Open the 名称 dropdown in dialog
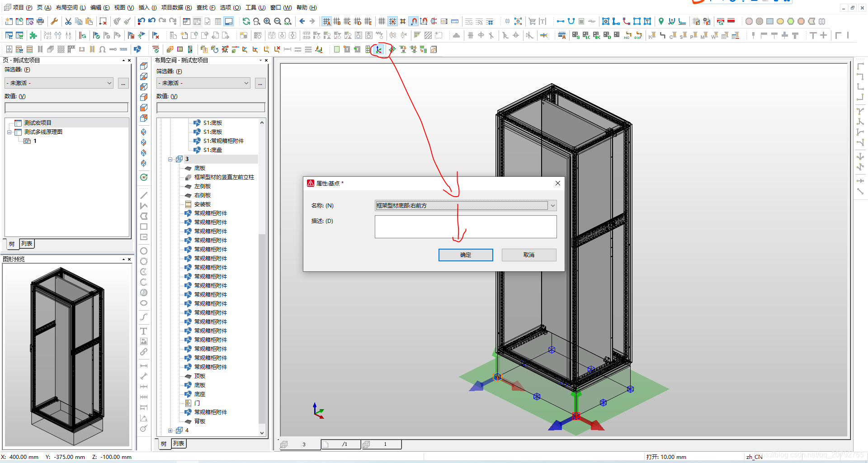This screenshot has height=463, width=868. click(x=552, y=206)
